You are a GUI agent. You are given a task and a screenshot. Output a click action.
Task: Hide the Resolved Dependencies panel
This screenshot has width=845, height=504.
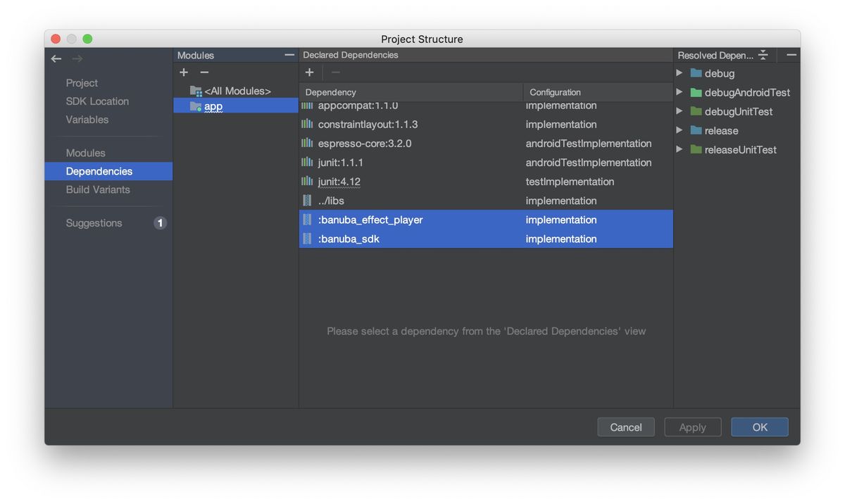coord(791,55)
